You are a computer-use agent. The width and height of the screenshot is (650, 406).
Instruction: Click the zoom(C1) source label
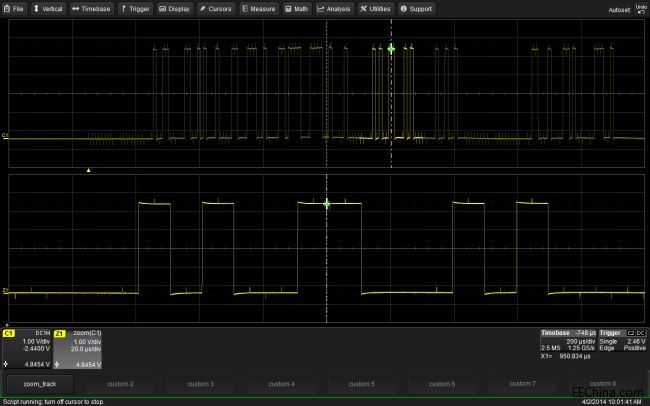(x=87, y=333)
